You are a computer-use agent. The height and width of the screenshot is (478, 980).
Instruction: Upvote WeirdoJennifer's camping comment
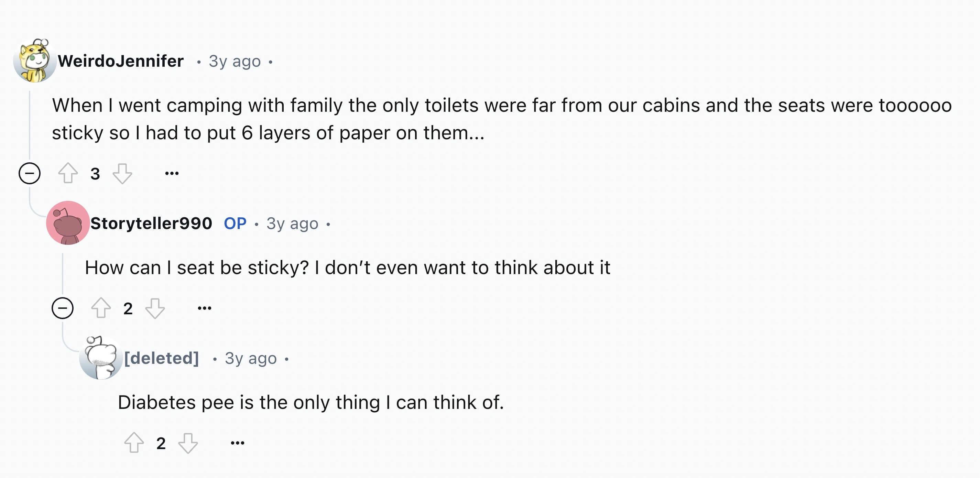68,174
